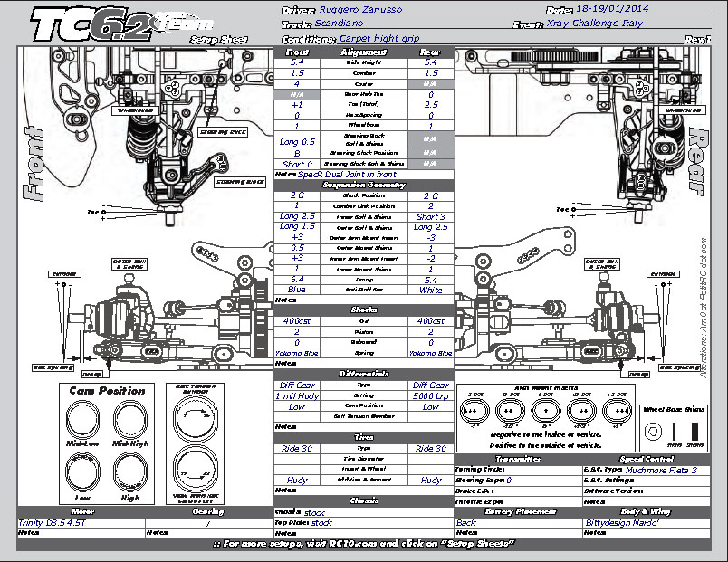728x562 pixels.
Task: Click the -3 dot arm mount insert
Action: tap(474, 411)
